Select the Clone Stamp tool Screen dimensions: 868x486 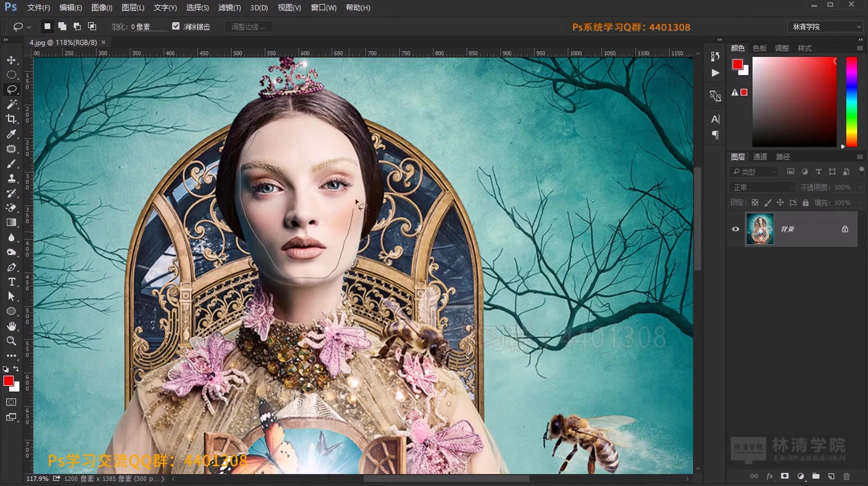pos(11,178)
